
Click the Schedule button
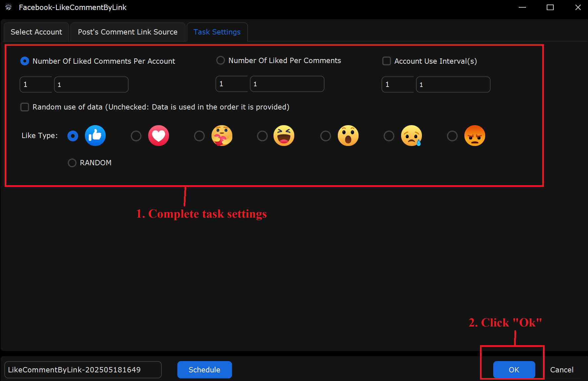(205, 370)
